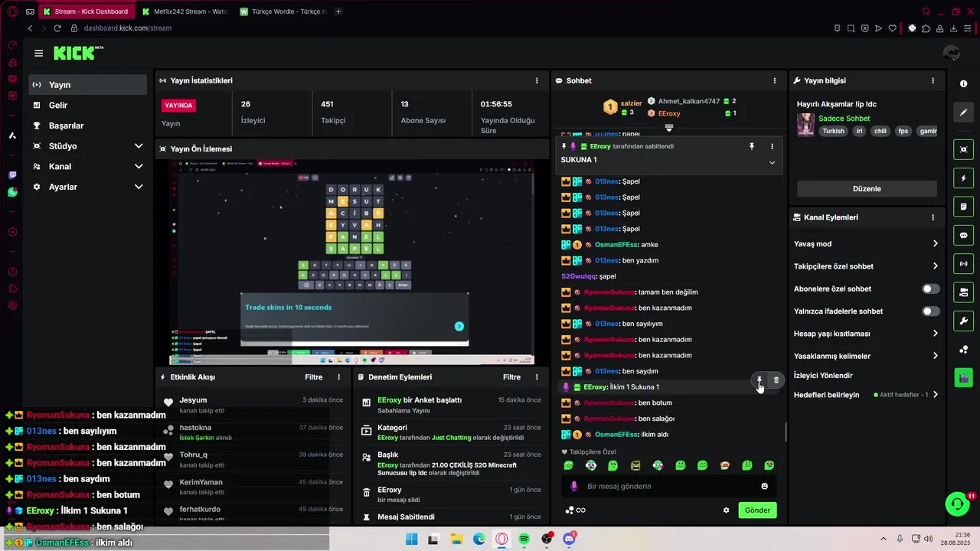Open the pinned message three-dot options

(772, 146)
